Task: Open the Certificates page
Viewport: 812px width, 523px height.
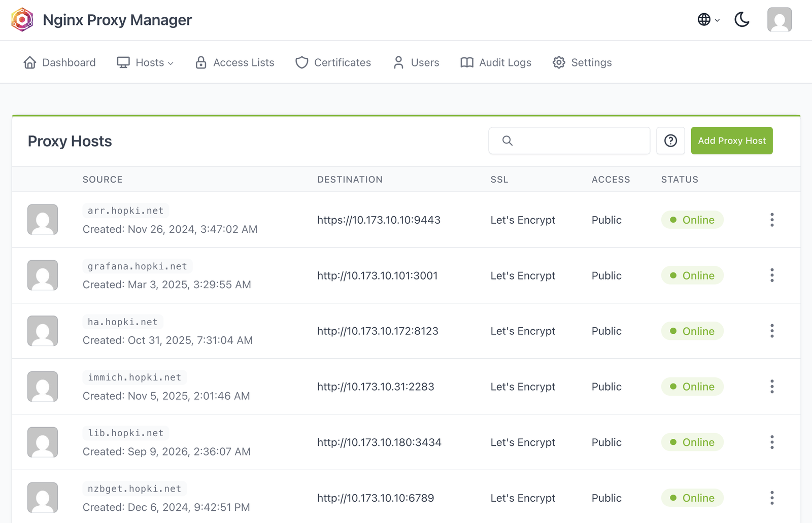Action: click(333, 62)
